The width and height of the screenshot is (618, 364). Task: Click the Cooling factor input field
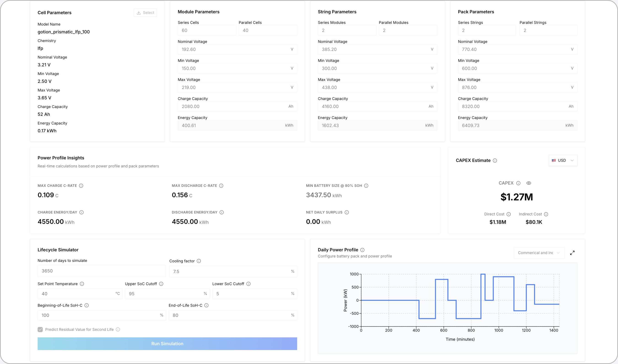tap(233, 272)
